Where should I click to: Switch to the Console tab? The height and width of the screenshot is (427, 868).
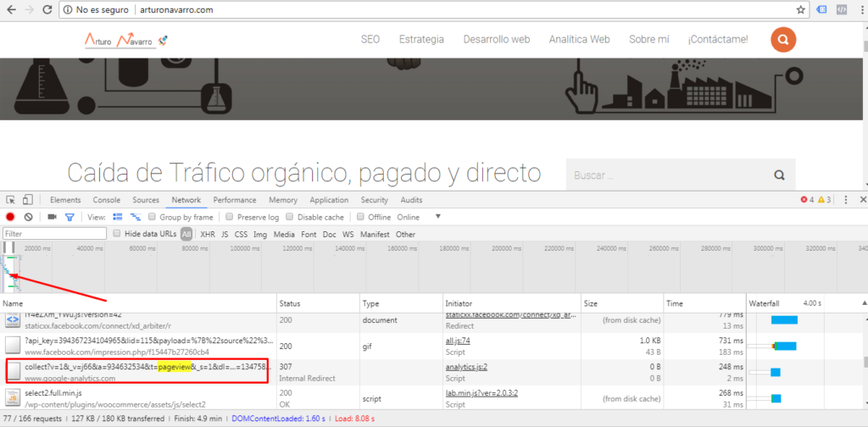[106, 200]
